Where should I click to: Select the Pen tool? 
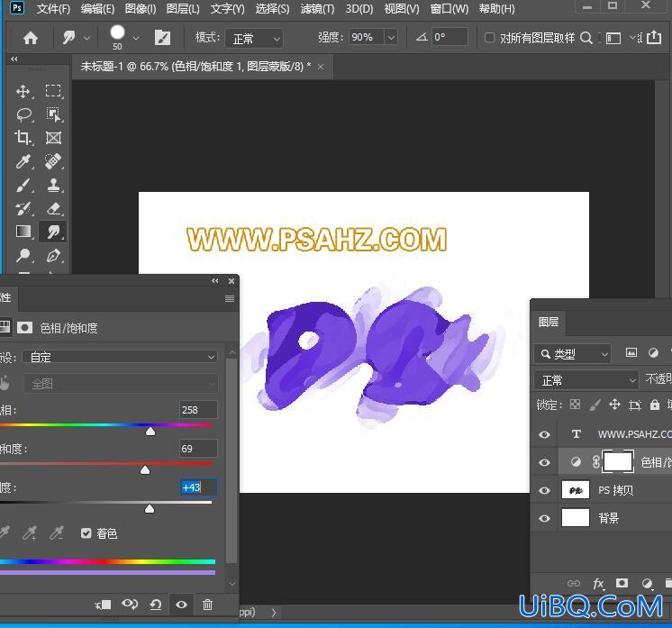coord(53,256)
